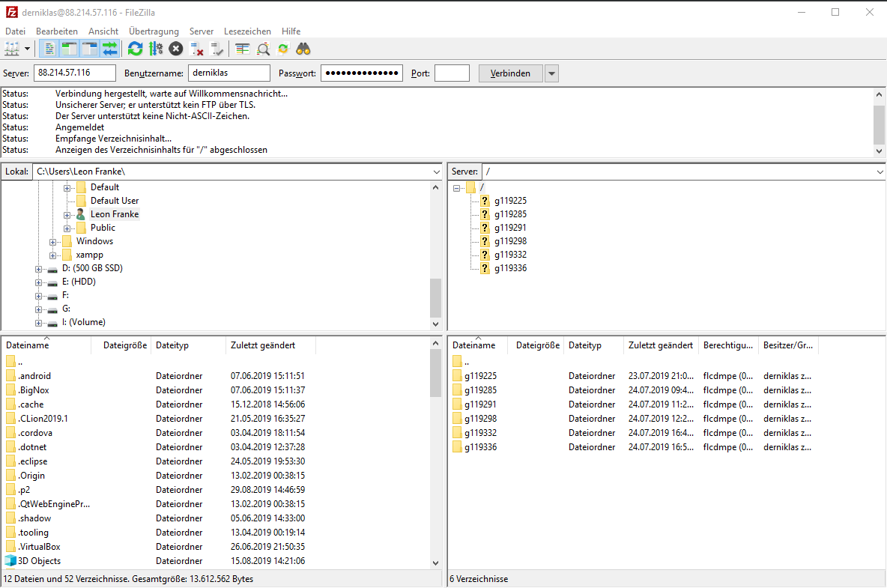Sort remote files by Besitzer/Gruppe column
Viewport: 887px width, 588px height.
[x=788, y=345]
